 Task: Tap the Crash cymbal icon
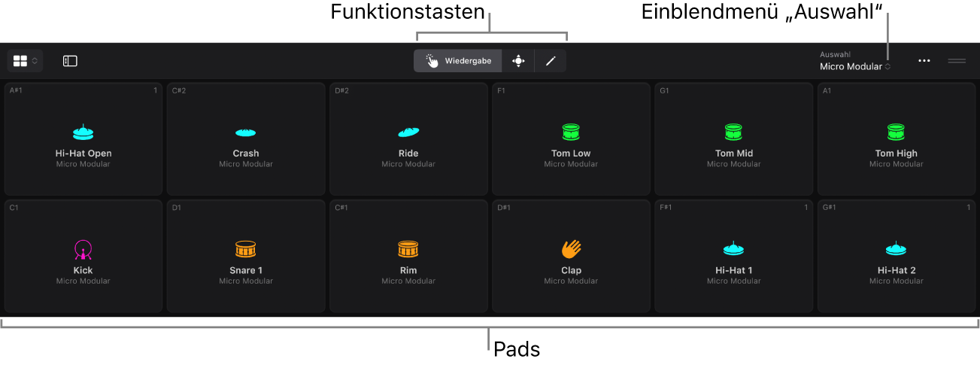246,133
